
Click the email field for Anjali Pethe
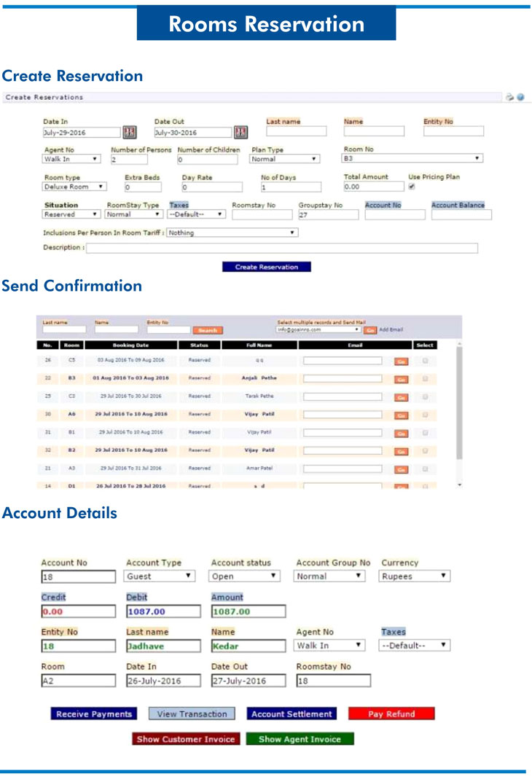[x=343, y=379]
